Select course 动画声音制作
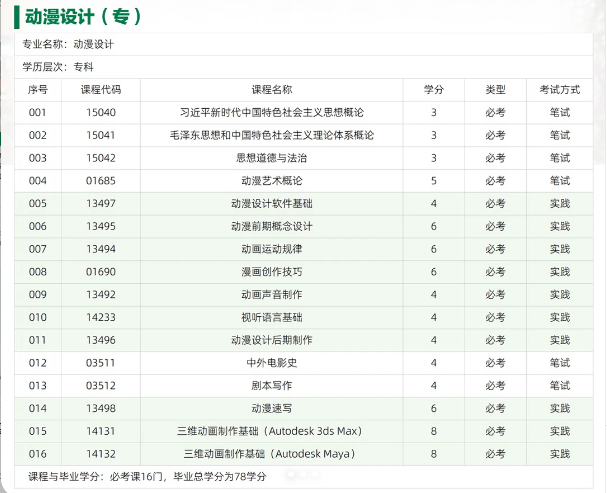This screenshot has width=607, height=493. pos(272,295)
